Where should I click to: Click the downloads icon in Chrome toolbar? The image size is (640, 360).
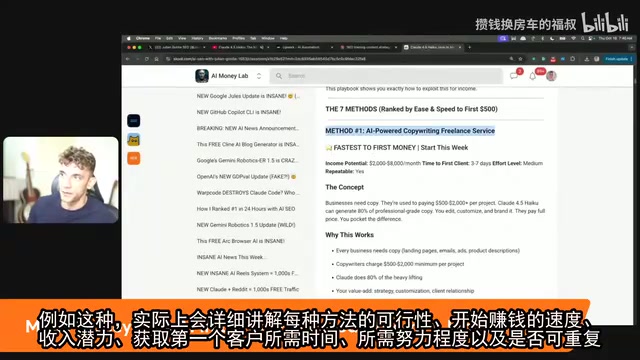(587, 59)
